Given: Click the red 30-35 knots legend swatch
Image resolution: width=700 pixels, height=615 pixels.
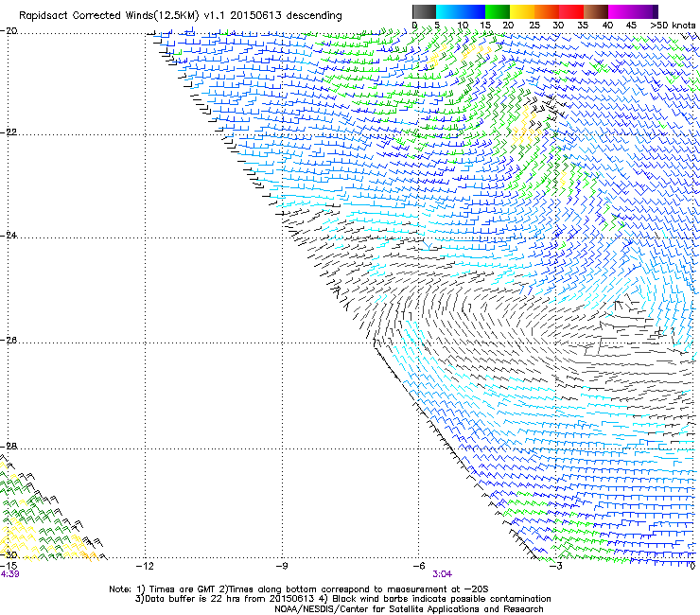Looking at the screenshot, I should tap(571, 11).
